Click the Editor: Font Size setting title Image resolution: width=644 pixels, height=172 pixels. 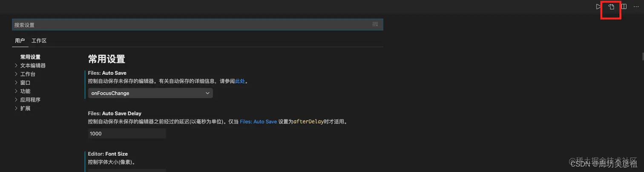pyautogui.click(x=108, y=154)
